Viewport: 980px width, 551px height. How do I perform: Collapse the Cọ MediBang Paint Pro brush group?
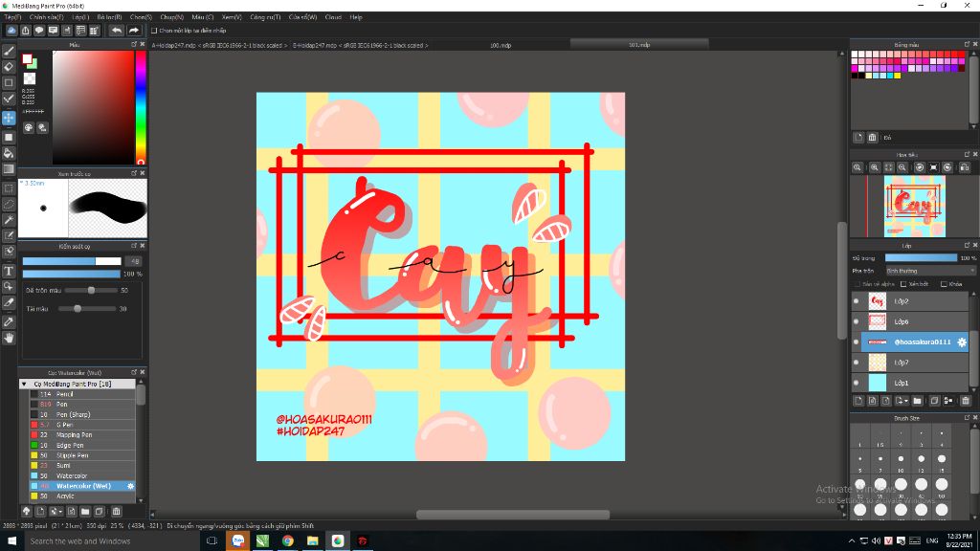pos(24,384)
